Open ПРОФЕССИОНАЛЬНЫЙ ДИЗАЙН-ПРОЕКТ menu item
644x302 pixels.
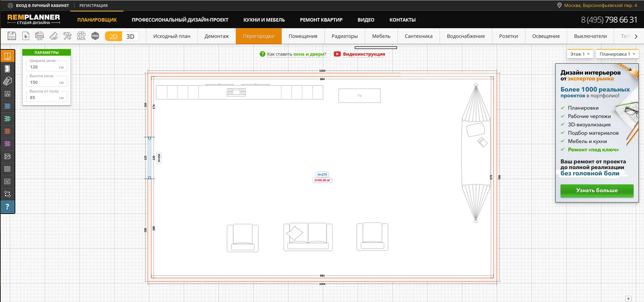pos(180,20)
